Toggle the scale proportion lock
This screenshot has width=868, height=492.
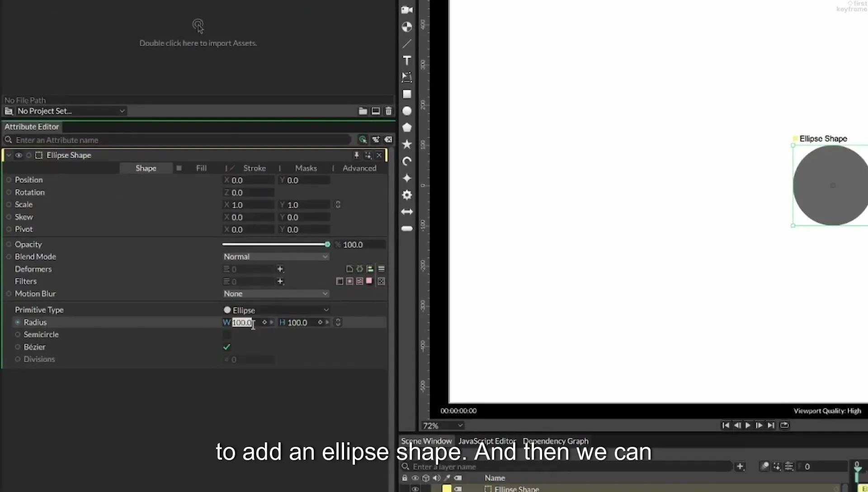[338, 205]
